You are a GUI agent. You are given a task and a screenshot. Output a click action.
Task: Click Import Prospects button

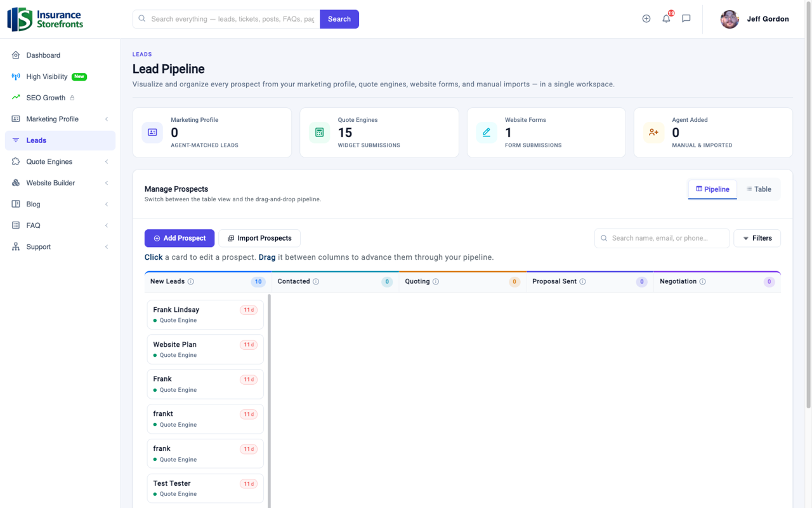pyautogui.click(x=259, y=238)
